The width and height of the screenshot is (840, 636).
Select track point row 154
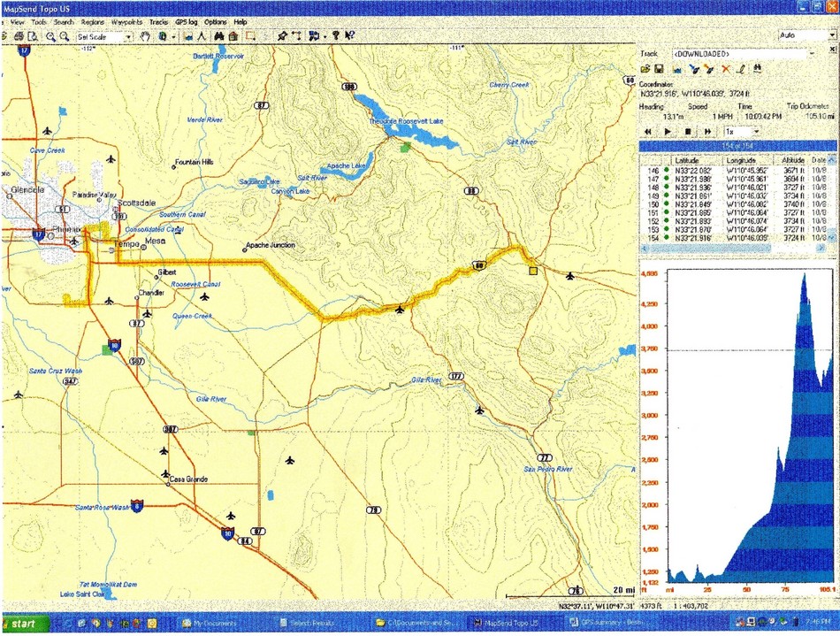pyautogui.click(x=734, y=237)
